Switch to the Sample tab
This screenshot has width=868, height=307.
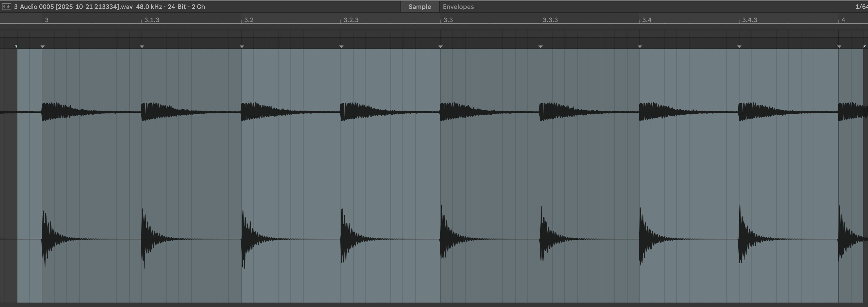(419, 7)
